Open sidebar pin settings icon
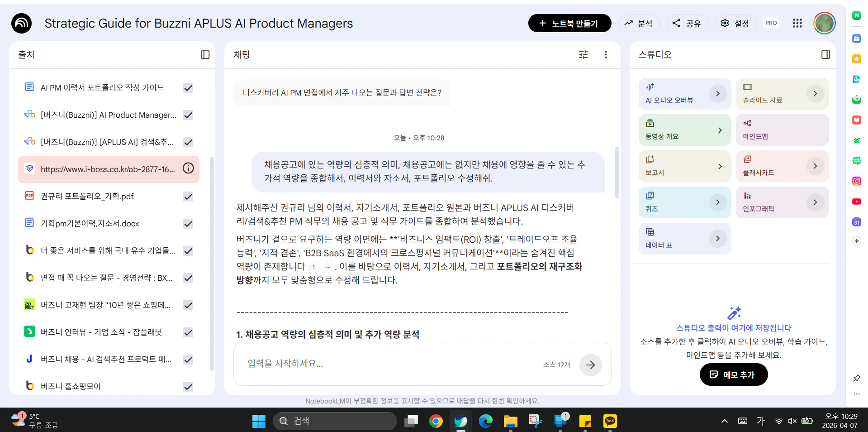 pyautogui.click(x=857, y=378)
